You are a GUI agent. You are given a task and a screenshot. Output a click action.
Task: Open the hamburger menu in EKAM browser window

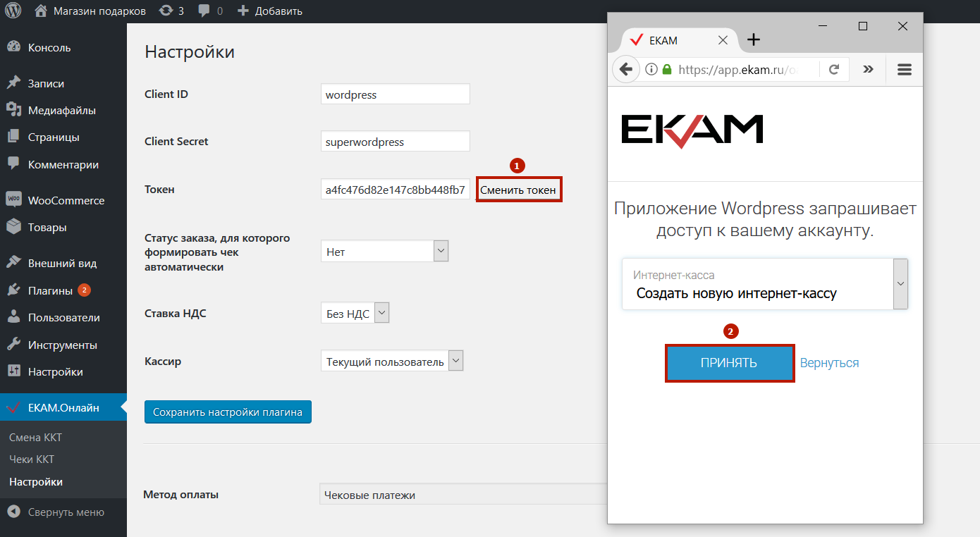pos(905,69)
